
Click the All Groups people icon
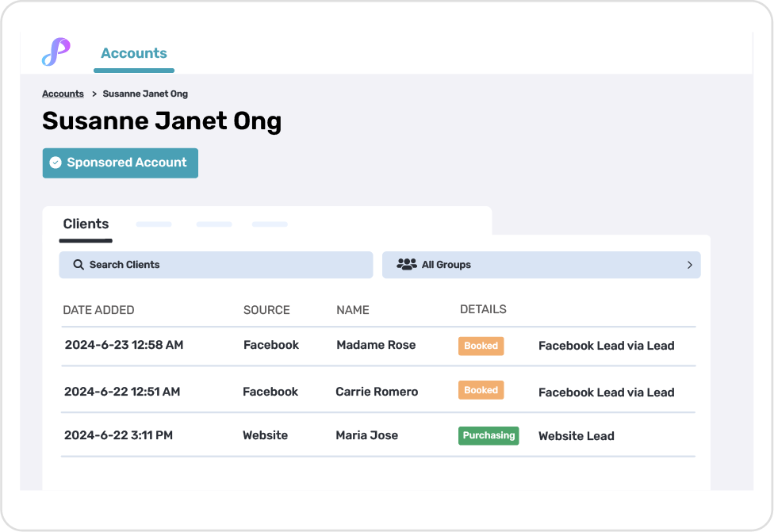(x=407, y=265)
